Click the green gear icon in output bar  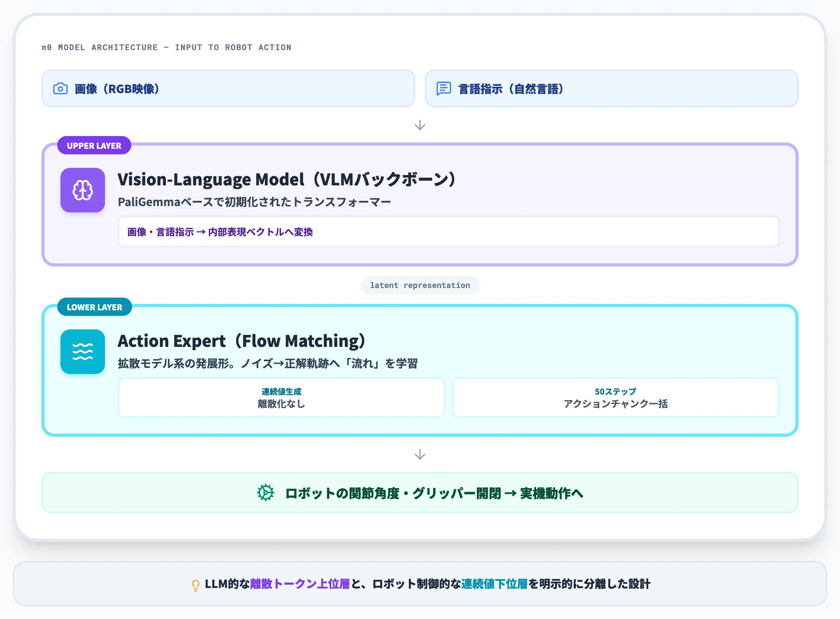pos(266,493)
